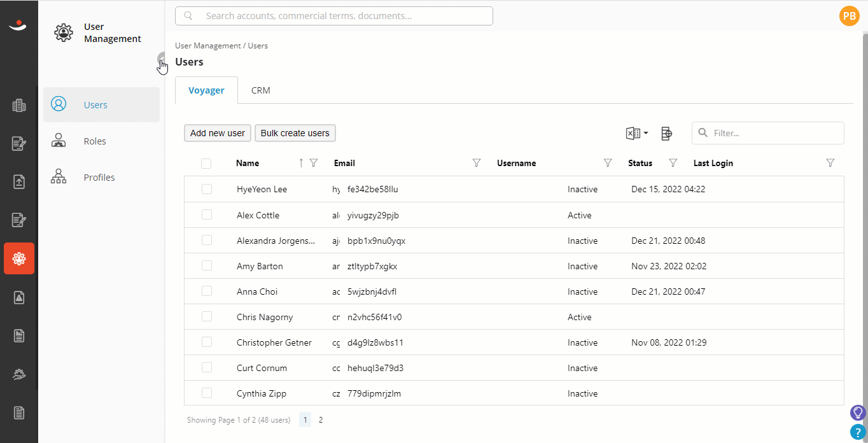Click the Users person icon in side menu
868x443 pixels.
pos(59,104)
